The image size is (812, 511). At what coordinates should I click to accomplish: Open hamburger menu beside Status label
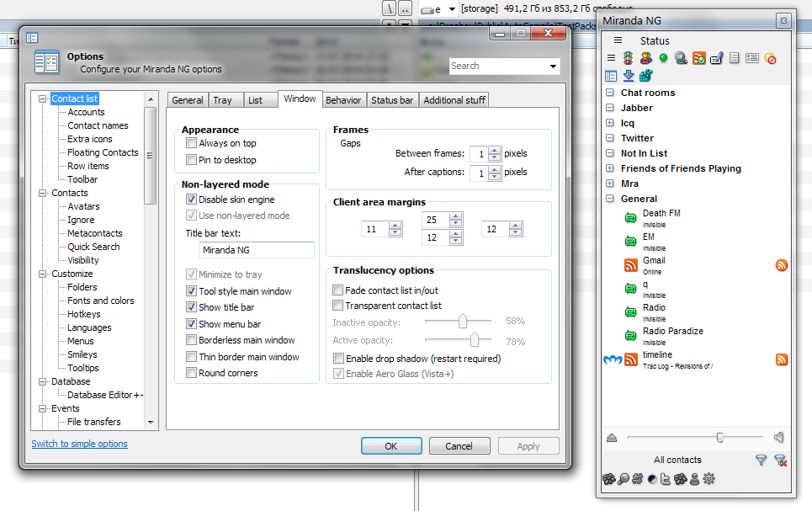click(x=618, y=40)
